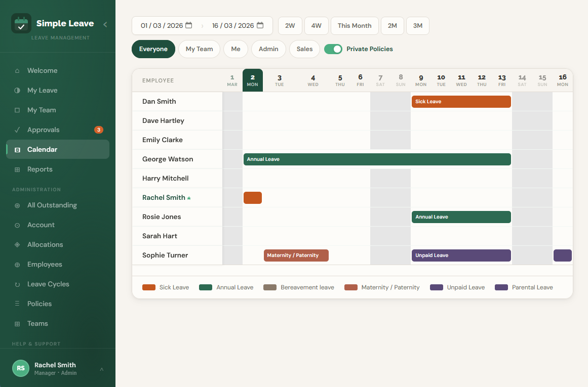Collapse the sidebar with the chevron arrow
Viewport: 588px width, 387px height.
pos(105,24)
